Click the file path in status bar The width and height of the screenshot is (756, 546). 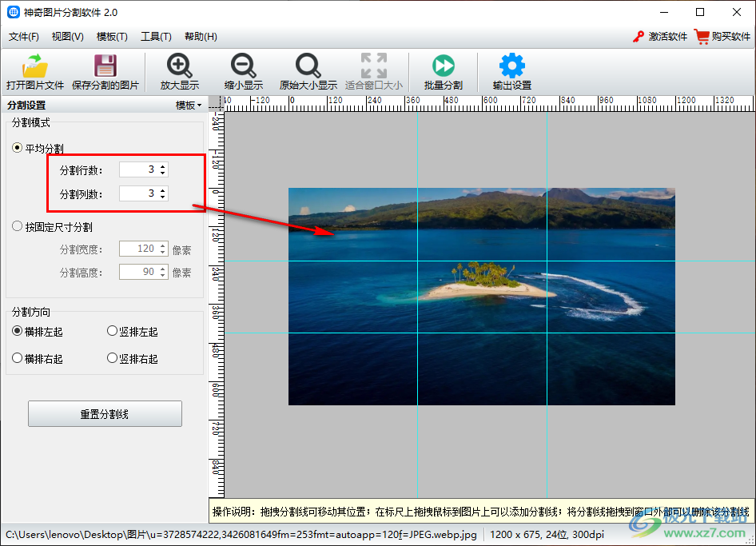tap(241, 535)
